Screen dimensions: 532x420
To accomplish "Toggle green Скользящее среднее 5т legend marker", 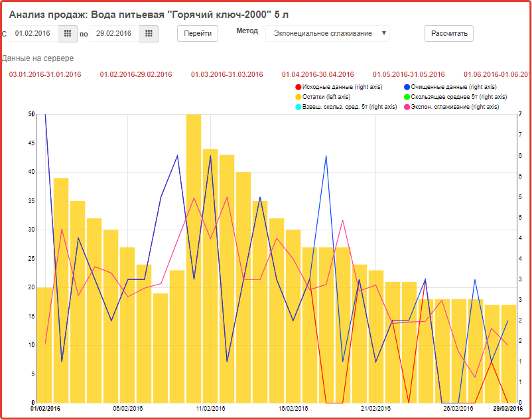I will coord(407,97).
